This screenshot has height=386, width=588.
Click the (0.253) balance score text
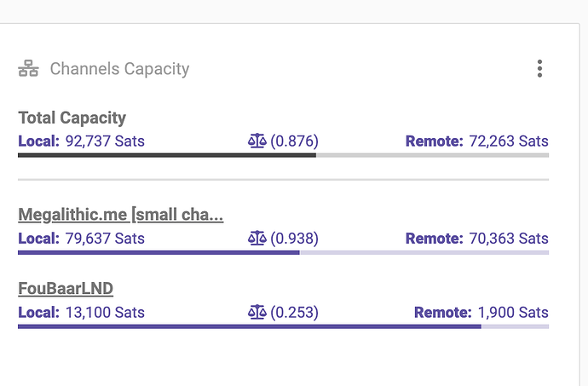[x=294, y=312]
